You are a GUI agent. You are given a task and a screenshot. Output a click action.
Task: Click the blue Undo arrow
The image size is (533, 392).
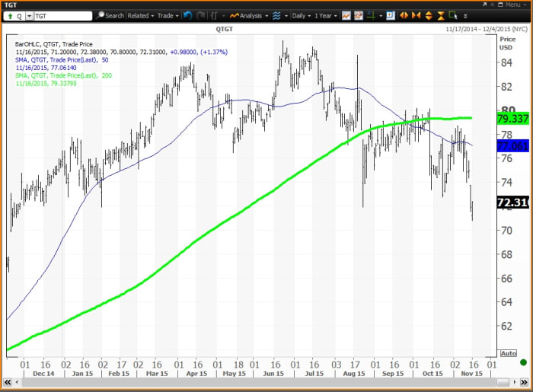pos(187,16)
